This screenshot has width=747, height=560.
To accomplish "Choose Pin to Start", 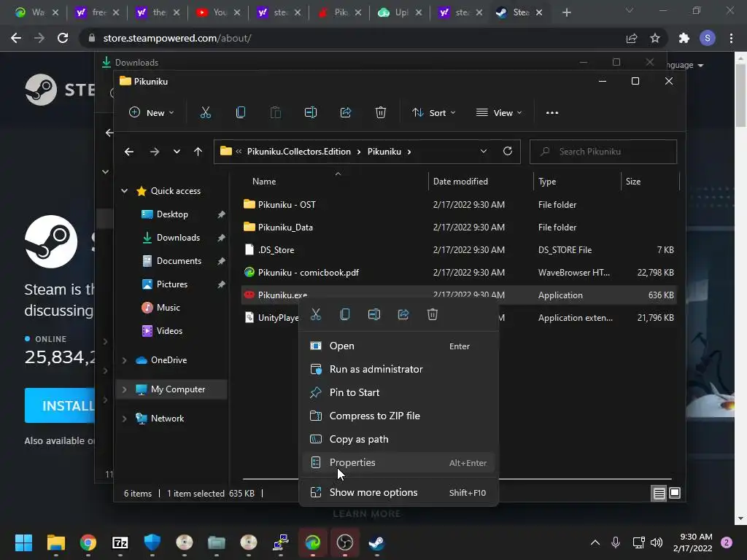I will [399, 393].
